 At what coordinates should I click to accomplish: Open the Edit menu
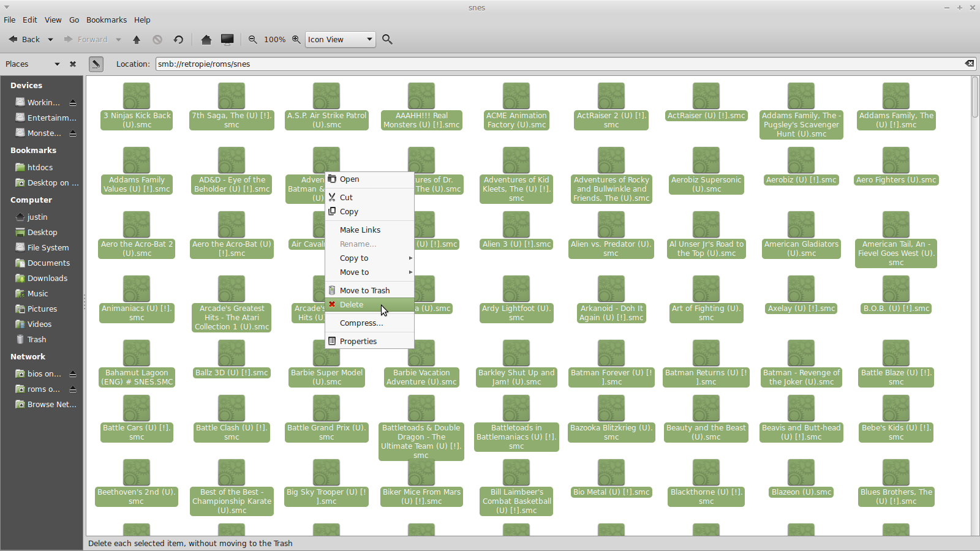(30, 20)
